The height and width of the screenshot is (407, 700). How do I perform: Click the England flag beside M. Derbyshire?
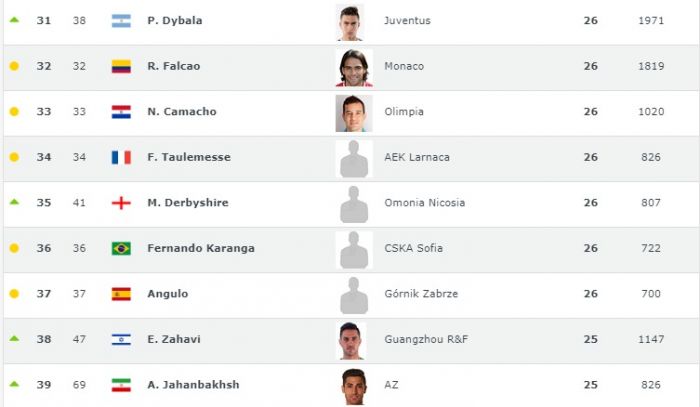[121, 203]
